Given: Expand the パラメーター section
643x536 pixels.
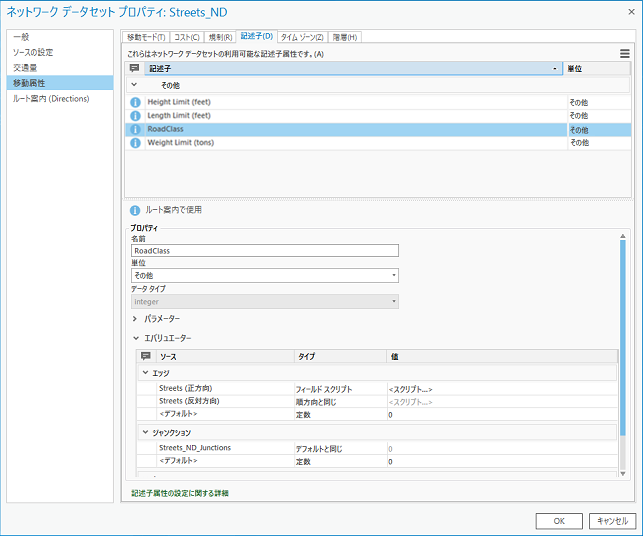Looking at the screenshot, I should [136, 318].
